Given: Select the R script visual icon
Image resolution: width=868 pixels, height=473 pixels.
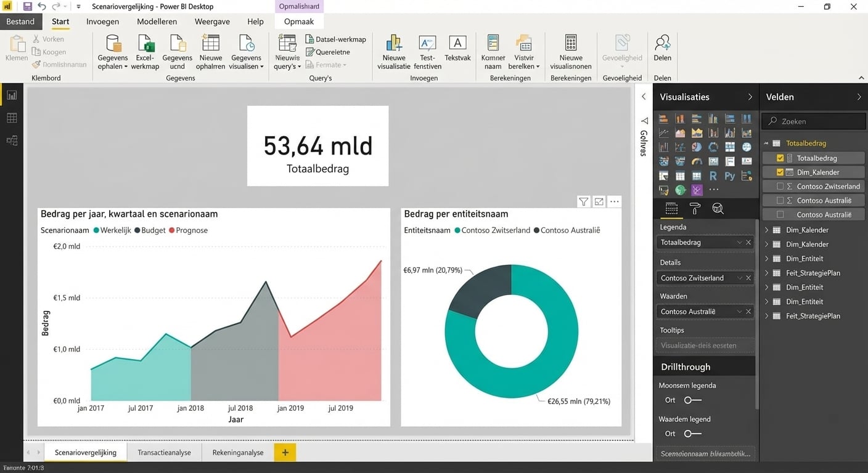Looking at the screenshot, I should pyautogui.click(x=713, y=176).
